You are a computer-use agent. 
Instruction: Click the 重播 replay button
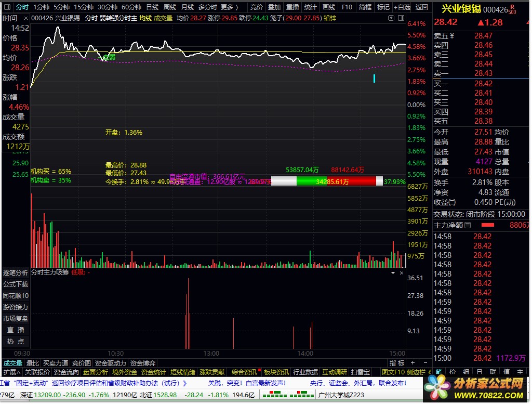[292, 7]
